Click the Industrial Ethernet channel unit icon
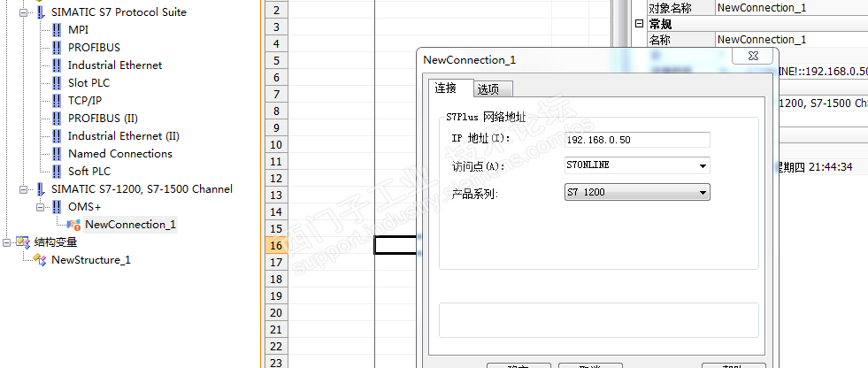 pos(57,65)
